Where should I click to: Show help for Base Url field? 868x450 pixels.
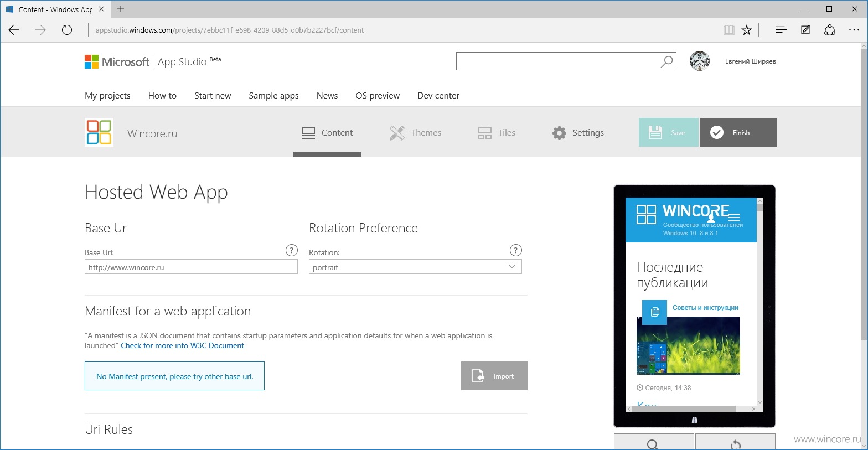click(292, 250)
